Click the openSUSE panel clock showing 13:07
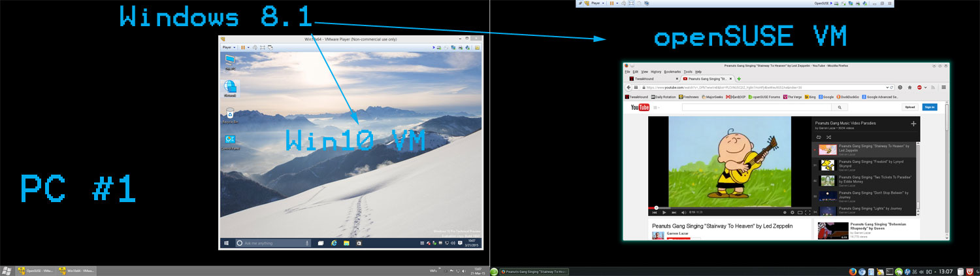Viewport: 980px width, 276px height. point(946,271)
